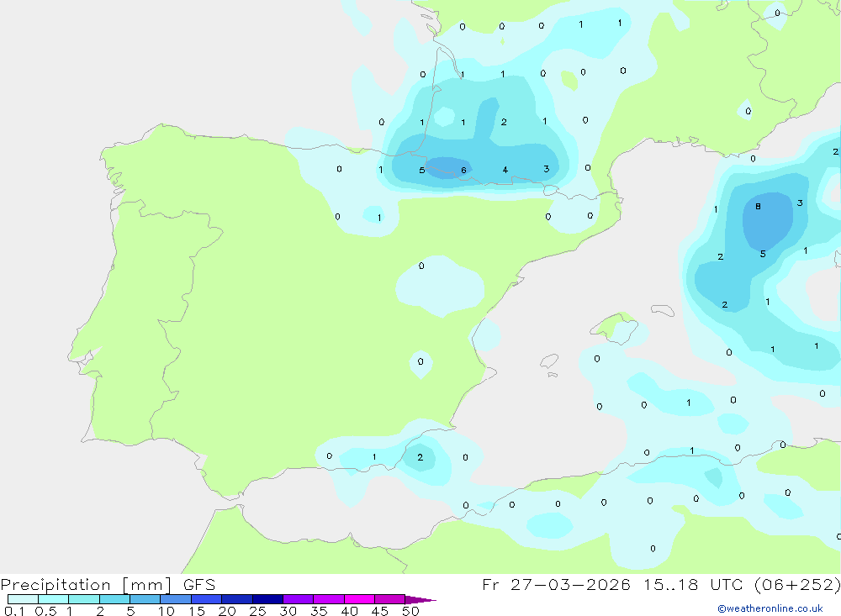
Task: Select the 40–45 mm magenta legend swatch
Action: point(359,599)
